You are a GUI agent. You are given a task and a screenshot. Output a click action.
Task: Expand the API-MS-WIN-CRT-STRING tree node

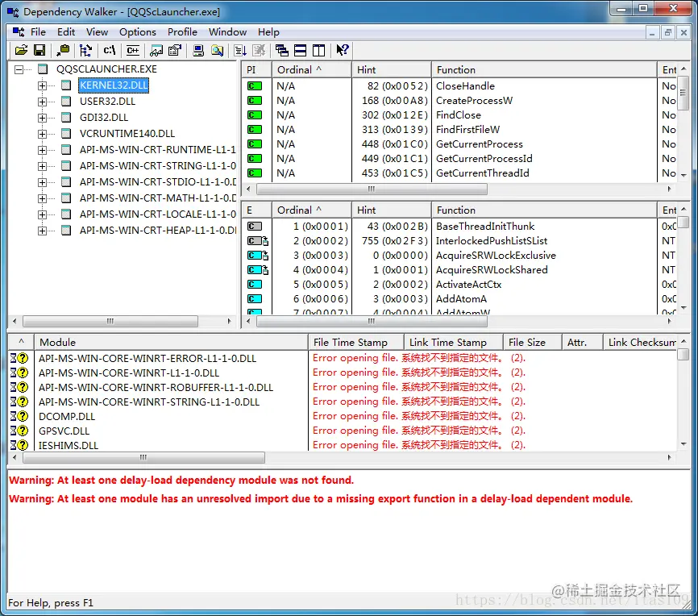tap(42, 166)
